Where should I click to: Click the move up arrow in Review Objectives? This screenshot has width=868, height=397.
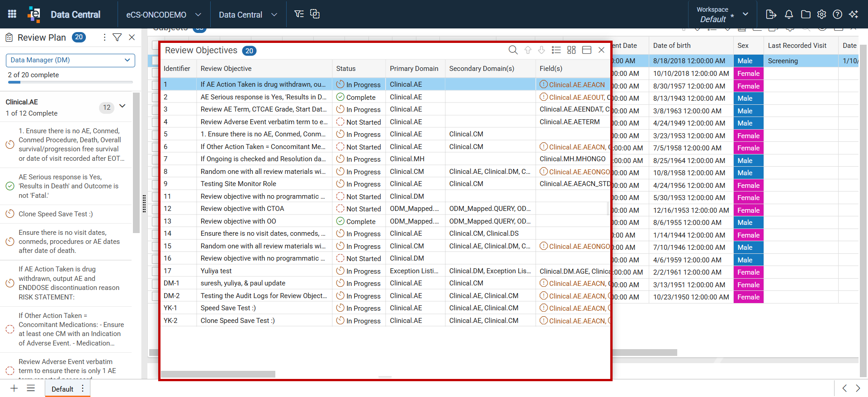pos(528,50)
